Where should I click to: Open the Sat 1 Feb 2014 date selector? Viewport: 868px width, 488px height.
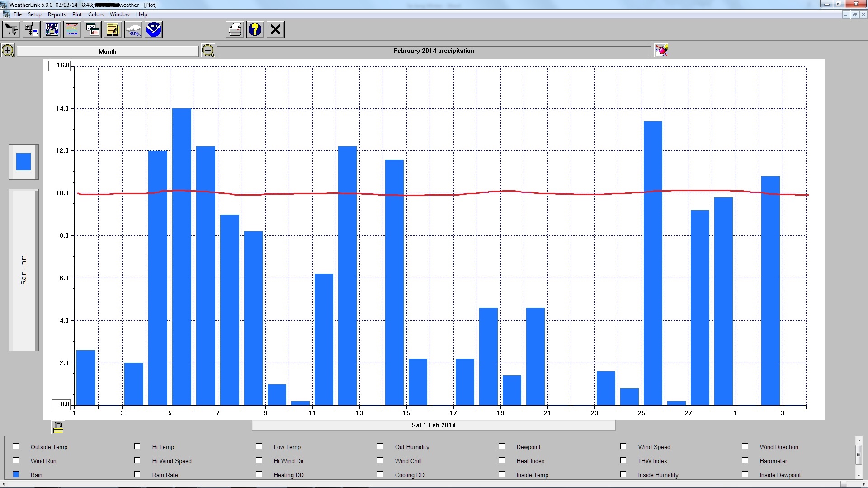[434, 425]
